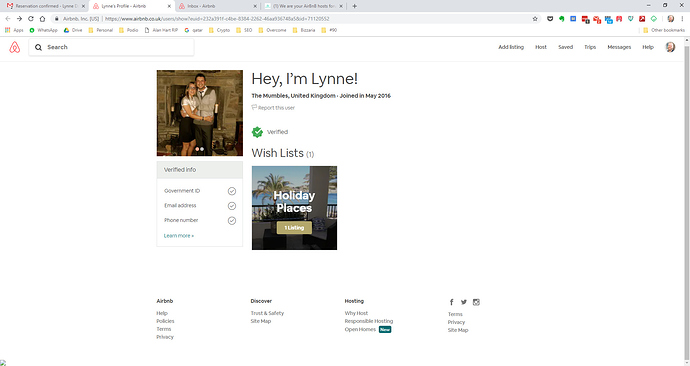Open Airbnb Twitter page icon

[464, 302]
